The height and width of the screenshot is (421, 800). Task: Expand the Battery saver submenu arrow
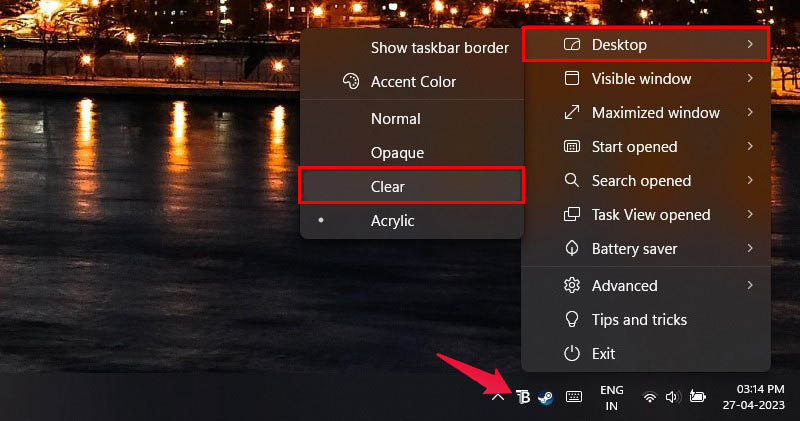(x=750, y=248)
